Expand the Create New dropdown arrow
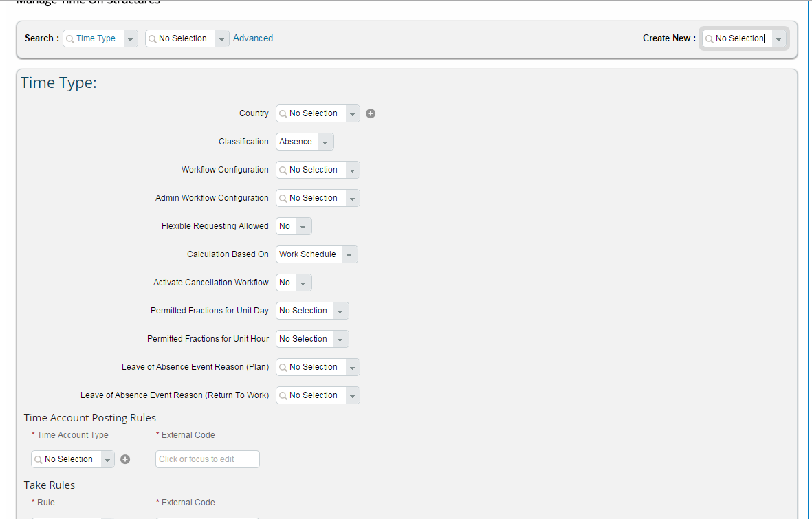 [x=779, y=39]
